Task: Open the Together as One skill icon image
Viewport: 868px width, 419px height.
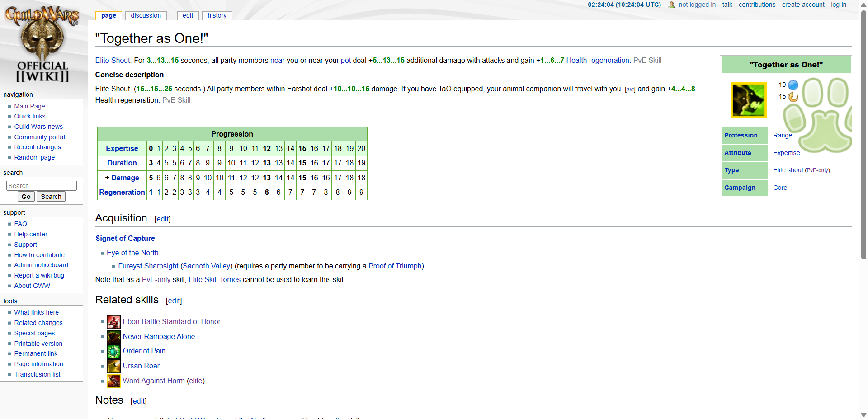Action: point(749,100)
